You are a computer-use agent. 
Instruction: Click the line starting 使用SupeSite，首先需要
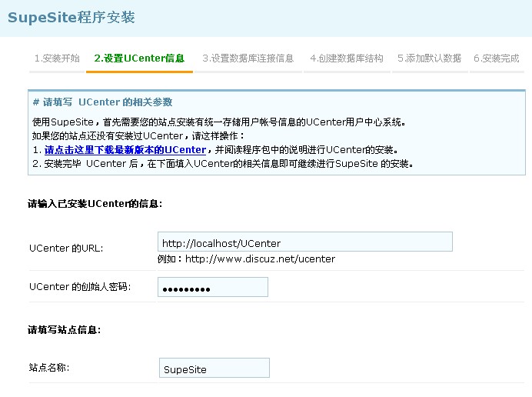[219, 122]
